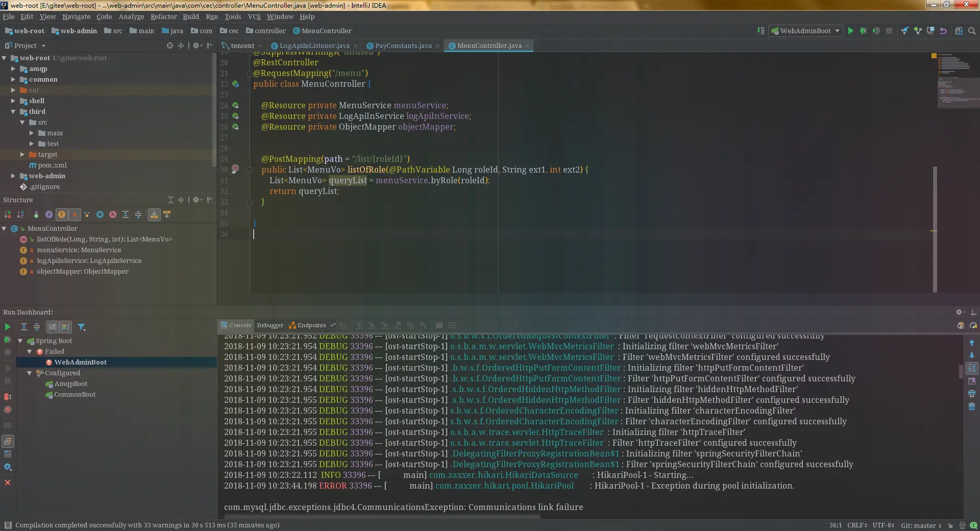Toggle Autoscroll to Source in Structure

pyautogui.click(x=154, y=214)
